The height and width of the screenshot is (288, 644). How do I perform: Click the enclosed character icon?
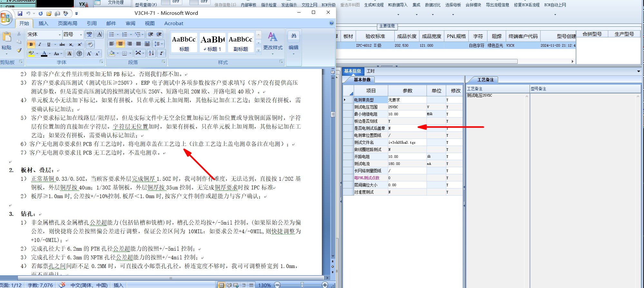[79, 53]
